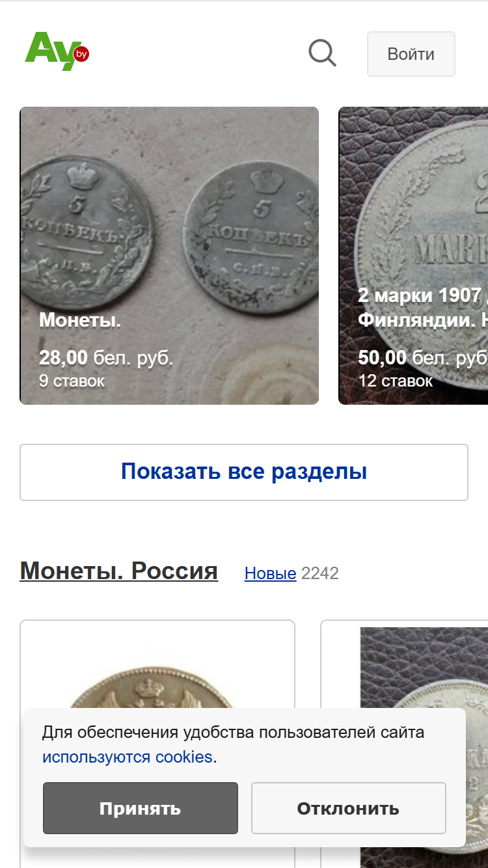Click the Войти login button

click(411, 54)
